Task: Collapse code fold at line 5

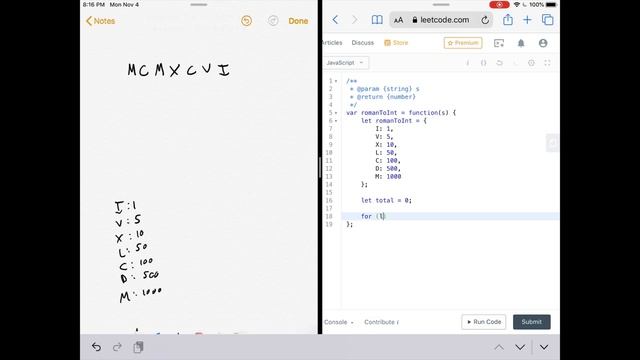Action: (x=336, y=113)
